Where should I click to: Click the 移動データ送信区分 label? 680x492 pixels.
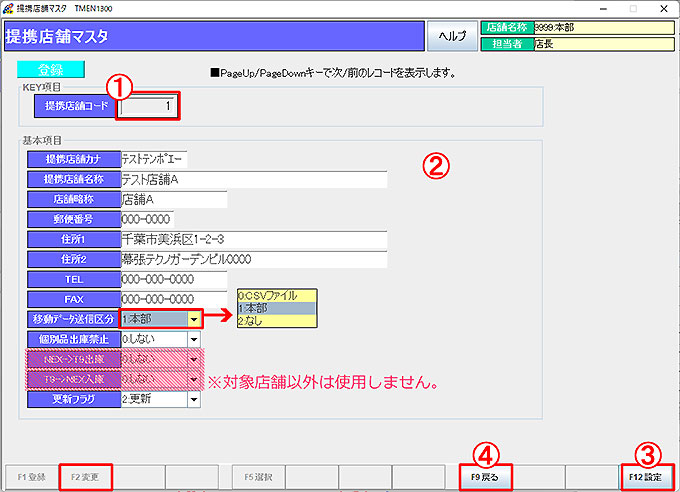point(74,319)
